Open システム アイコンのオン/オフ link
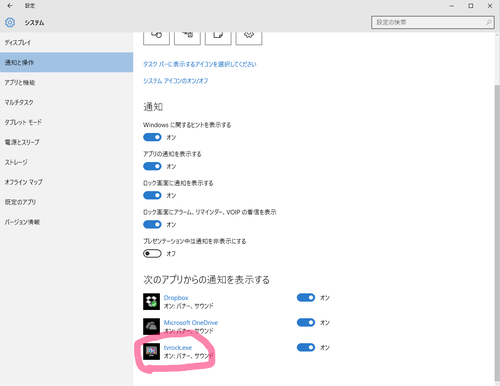 tap(176, 81)
